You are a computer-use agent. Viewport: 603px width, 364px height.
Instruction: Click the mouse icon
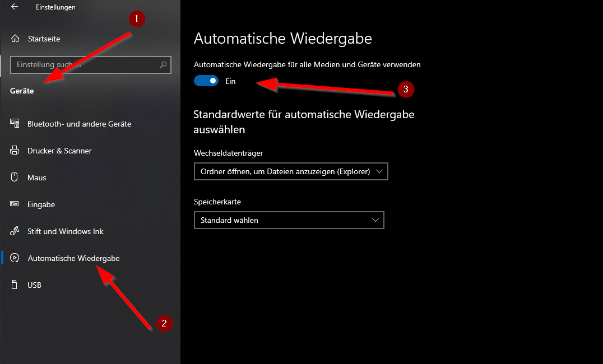(x=15, y=178)
